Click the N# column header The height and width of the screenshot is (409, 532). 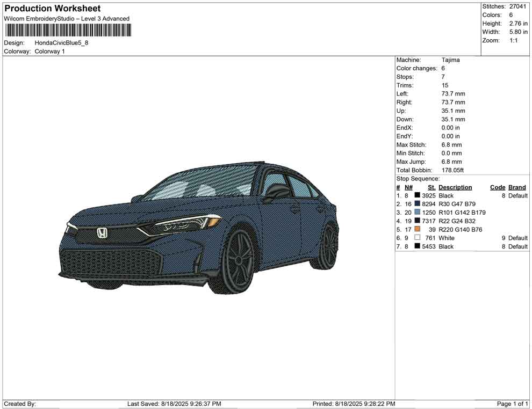coord(408,187)
